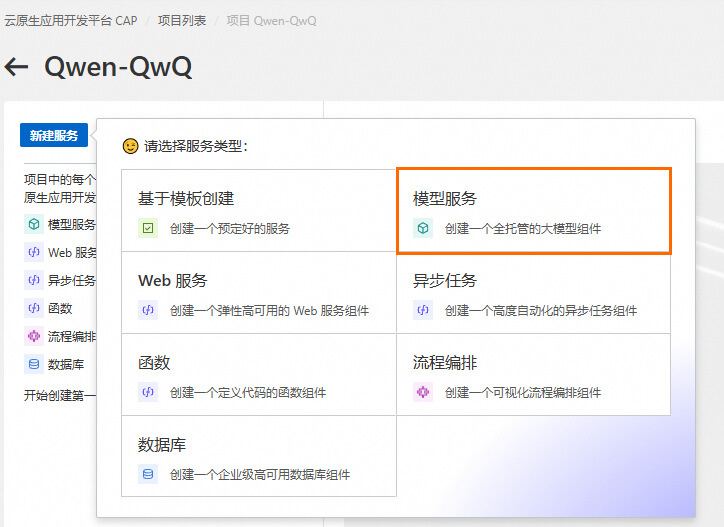Image resolution: width=724 pixels, height=527 pixels.
Task: Pick the 异步任务 service type
Action: (x=533, y=292)
